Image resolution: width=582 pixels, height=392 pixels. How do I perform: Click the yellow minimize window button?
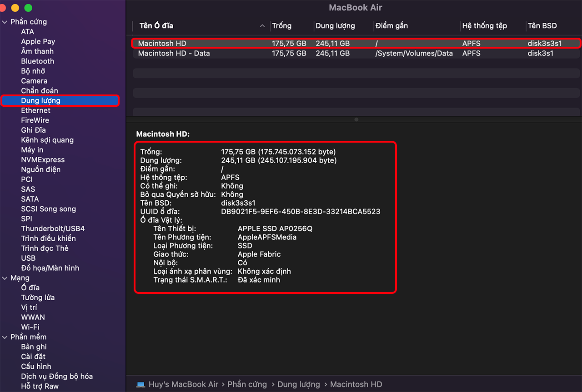[x=15, y=8]
